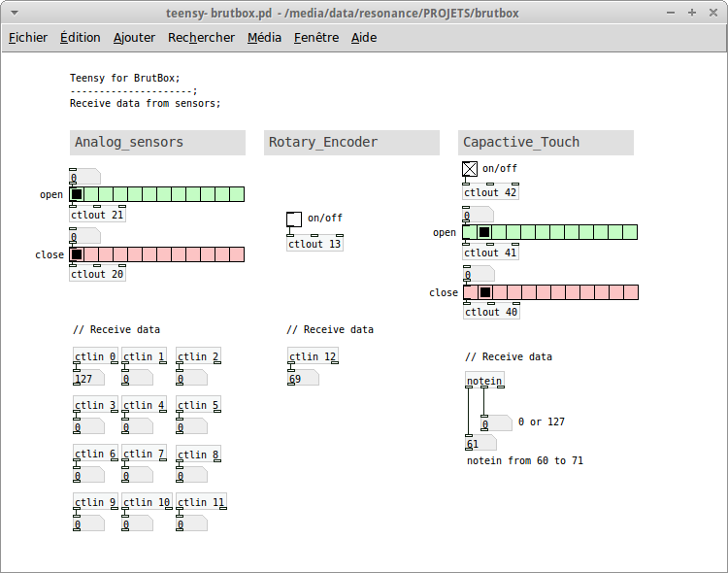Click number box under ctlin 5
Image resolution: width=728 pixels, height=573 pixels.
pos(192,426)
